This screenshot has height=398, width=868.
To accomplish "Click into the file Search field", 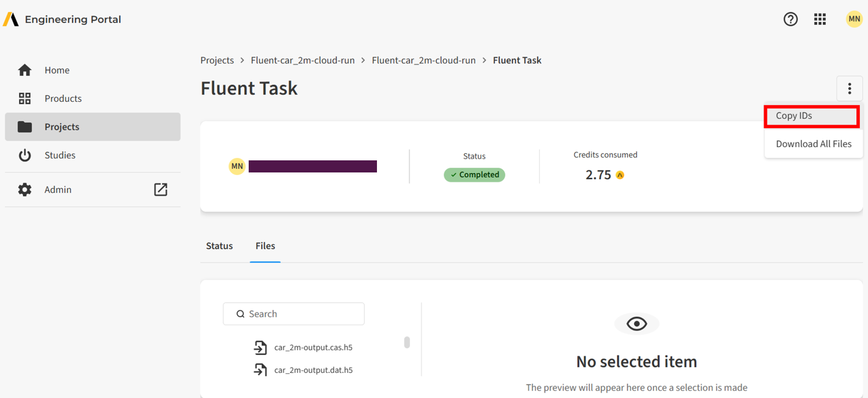I will coord(294,314).
